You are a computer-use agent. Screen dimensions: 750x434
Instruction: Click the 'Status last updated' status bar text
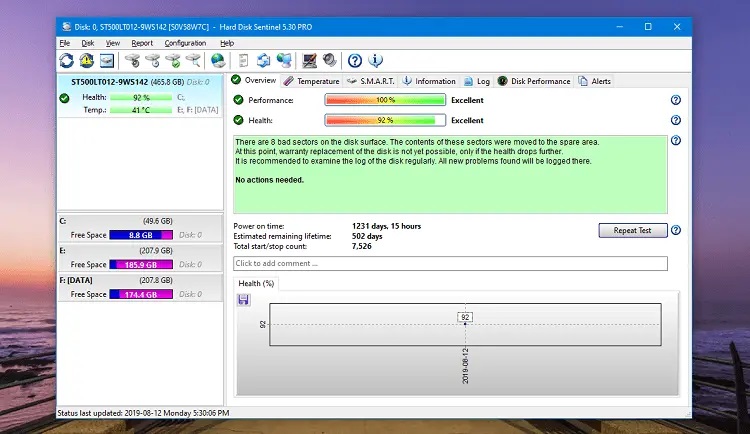coord(143,412)
